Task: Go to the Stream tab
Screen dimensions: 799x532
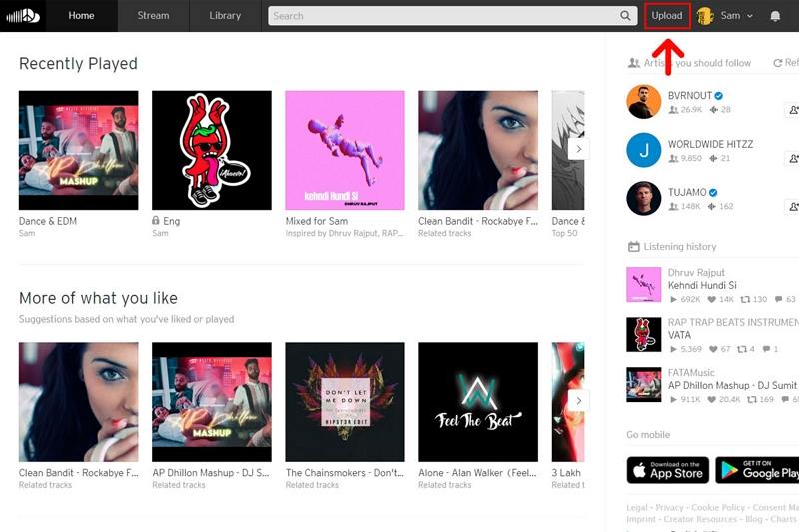Action: pos(153,16)
